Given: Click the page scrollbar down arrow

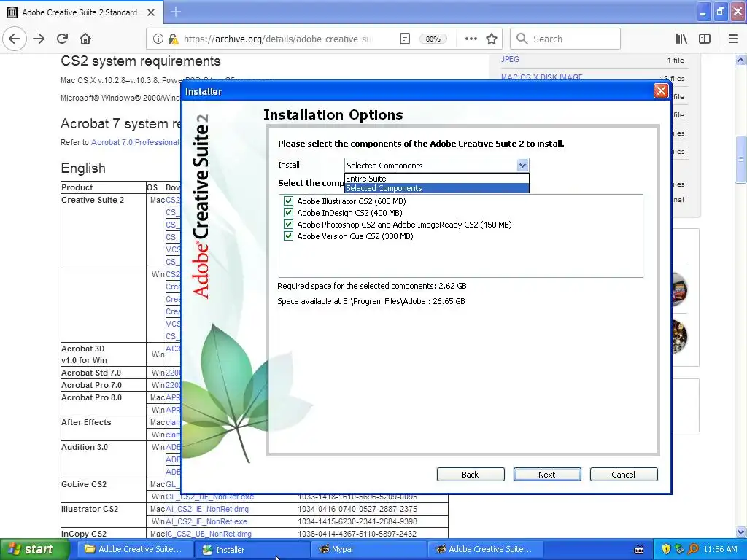Looking at the screenshot, I should coord(740,532).
